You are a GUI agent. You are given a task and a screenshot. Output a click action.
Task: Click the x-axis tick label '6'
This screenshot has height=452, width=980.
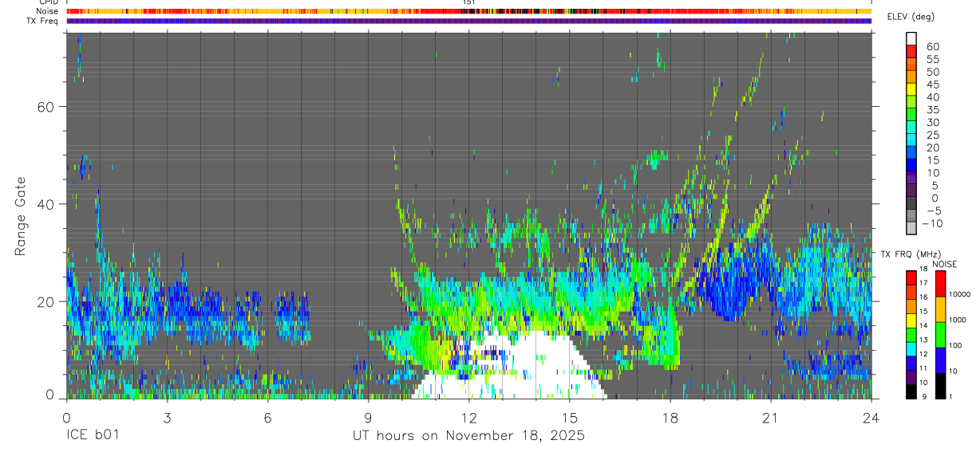click(267, 418)
